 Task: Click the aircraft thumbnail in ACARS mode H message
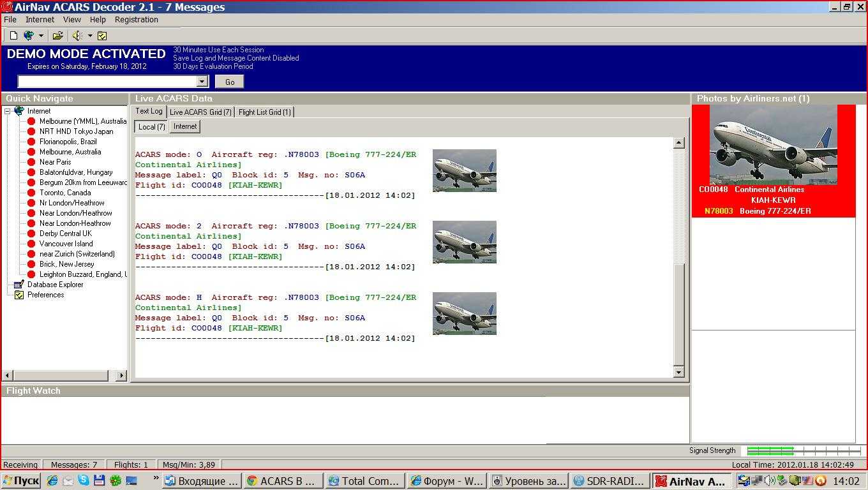(464, 313)
